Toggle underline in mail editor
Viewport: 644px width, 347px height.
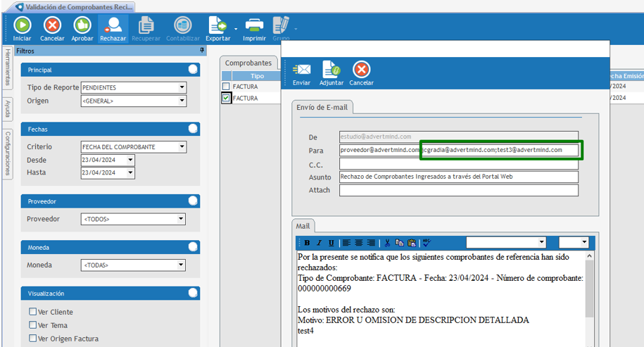point(331,243)
